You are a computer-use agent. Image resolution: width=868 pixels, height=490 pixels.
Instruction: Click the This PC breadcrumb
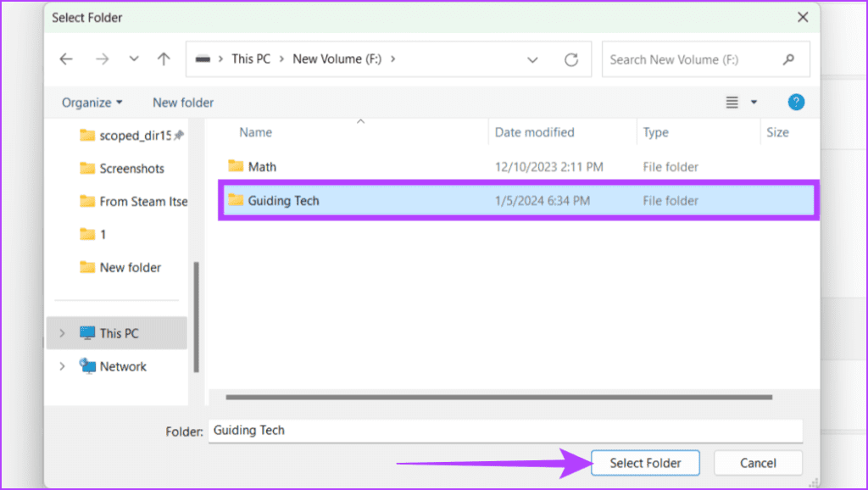pyautogui.click(x=250, y=58)
